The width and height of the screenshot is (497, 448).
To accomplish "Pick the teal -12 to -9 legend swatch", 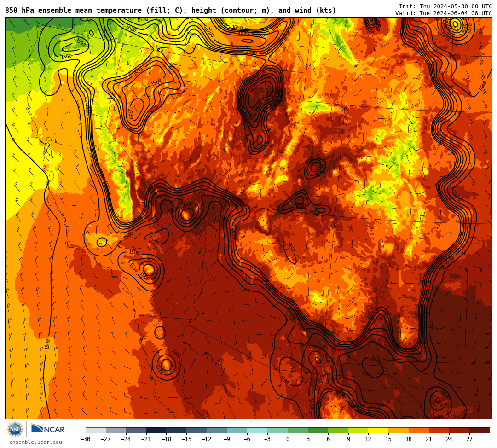I will 217,430.
